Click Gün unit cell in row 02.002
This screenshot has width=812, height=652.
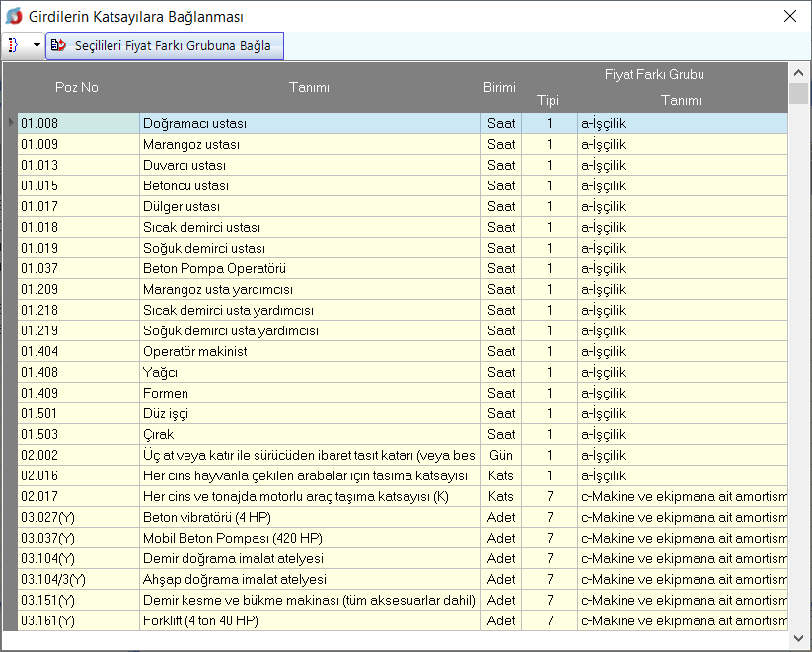point(501,455)
